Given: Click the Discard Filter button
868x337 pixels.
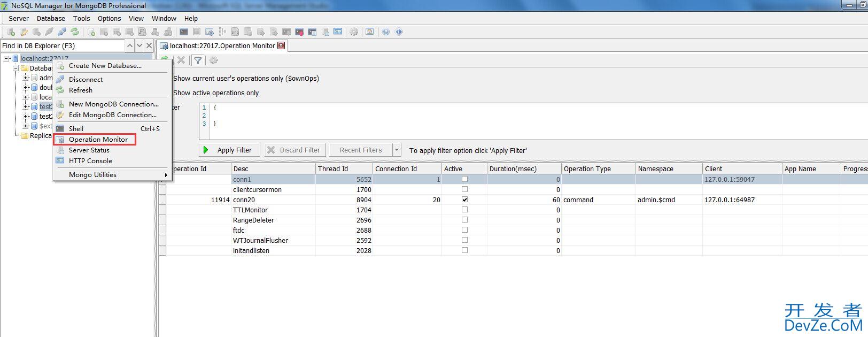Looking at the screenshot, I should (294, 150).
